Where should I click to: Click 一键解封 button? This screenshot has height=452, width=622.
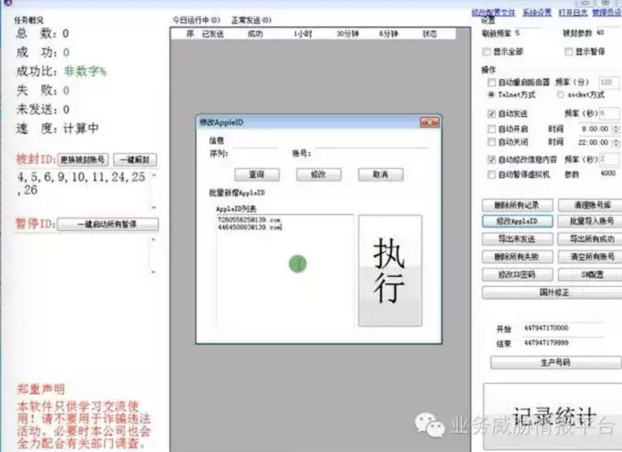[135, 160]
